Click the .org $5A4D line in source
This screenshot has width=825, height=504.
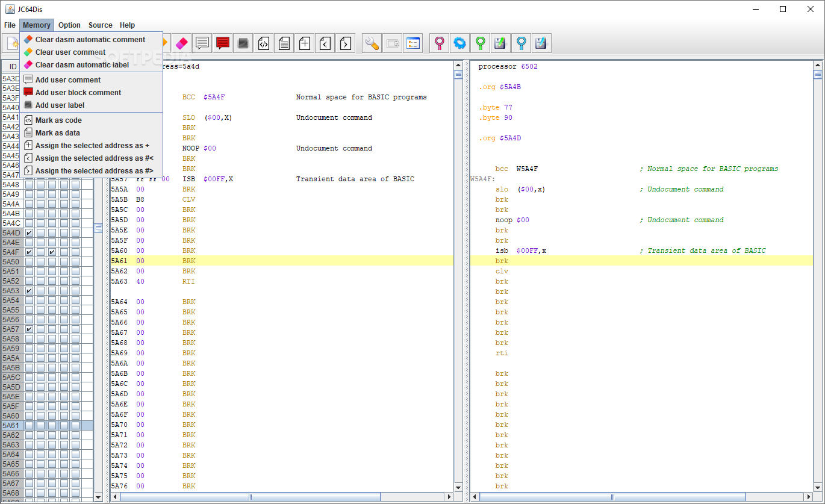click(x=500, y=138)
